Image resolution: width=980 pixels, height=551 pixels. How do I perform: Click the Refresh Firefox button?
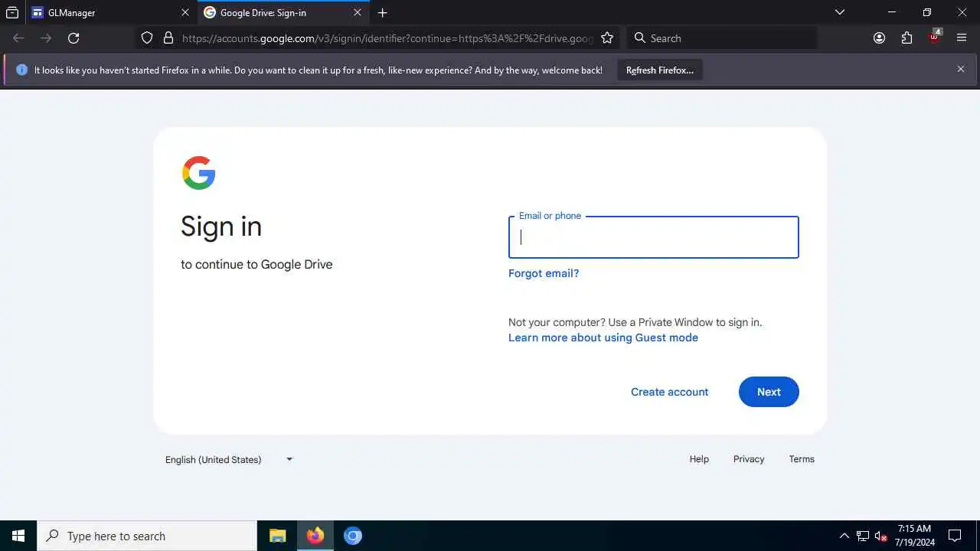coord(660,70)
